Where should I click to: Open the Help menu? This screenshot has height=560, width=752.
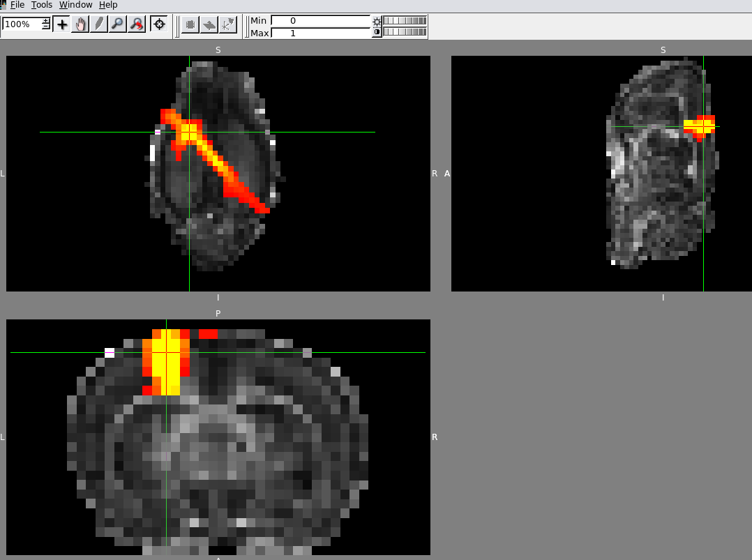coord(108,5)
